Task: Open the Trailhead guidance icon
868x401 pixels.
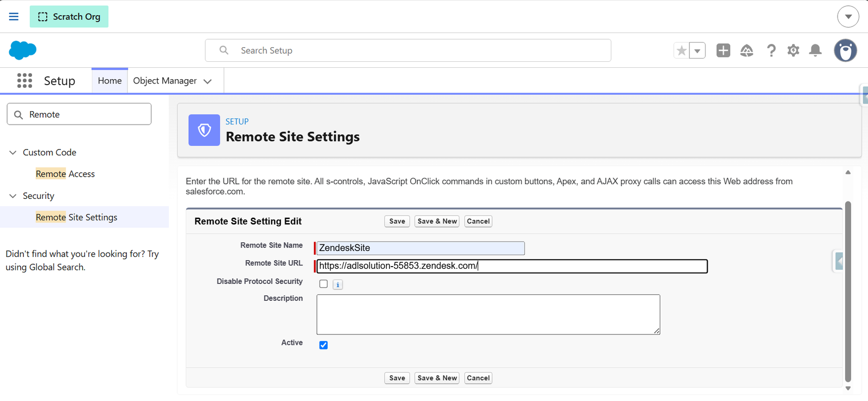Action: click(x=747, y=50)
